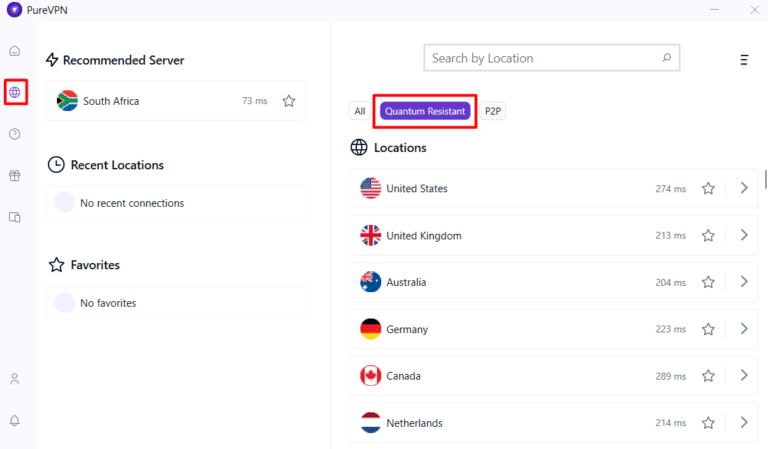Open the Help question mark icon

(x=15, y=134)
